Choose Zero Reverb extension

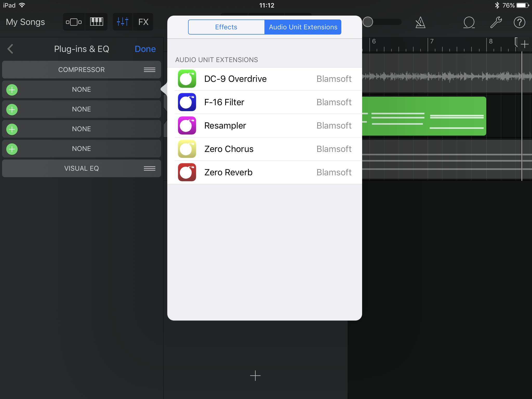pyautogui.click(x=265, y=172)
